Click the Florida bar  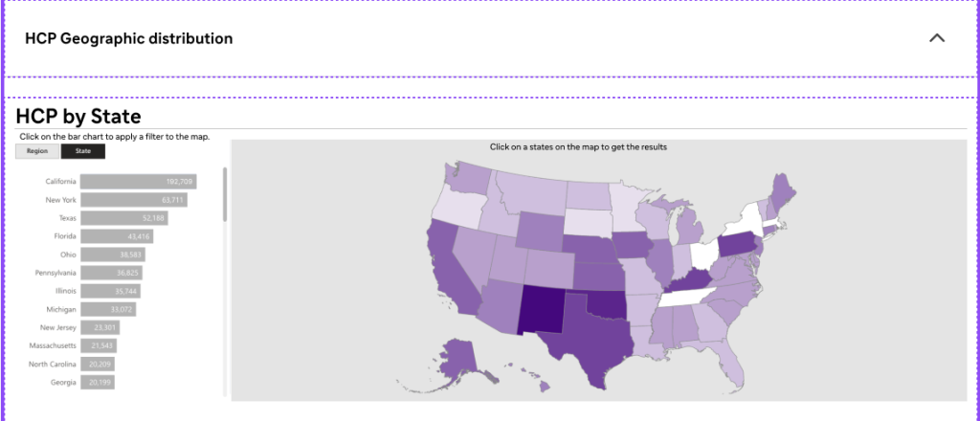pyautogui.click(x=117, y=236)
